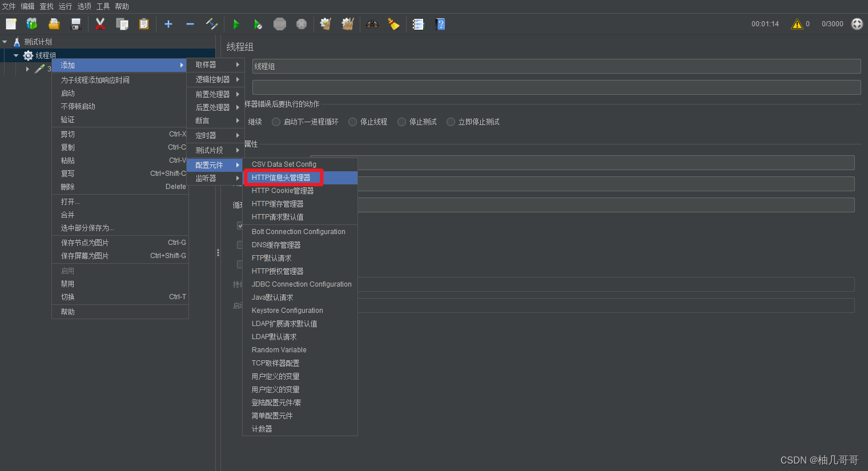Image resolution: width=868 pixels, height=471 pixels.
Task: Open the 选项 menu
Action: coord(84,6)
